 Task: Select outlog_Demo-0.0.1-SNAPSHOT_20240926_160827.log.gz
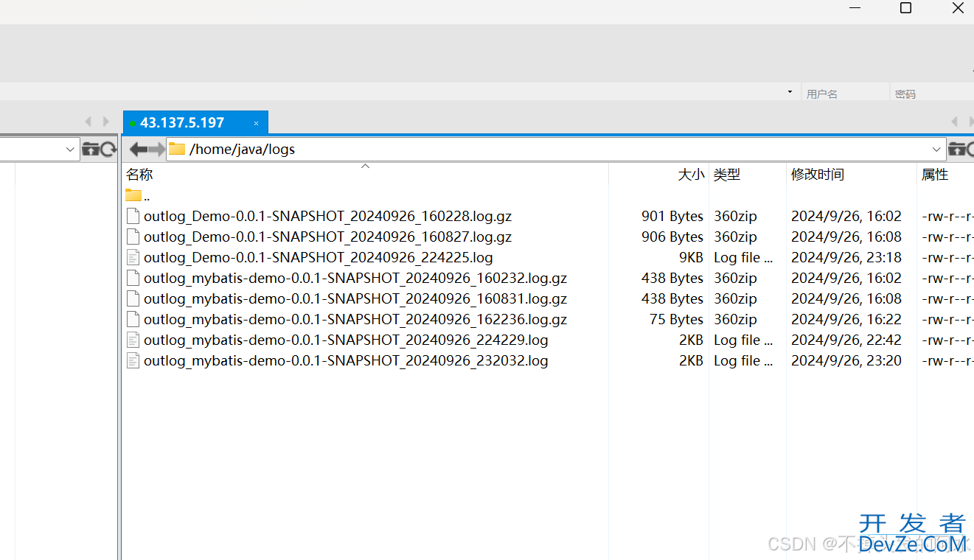(x=327, y=237)
